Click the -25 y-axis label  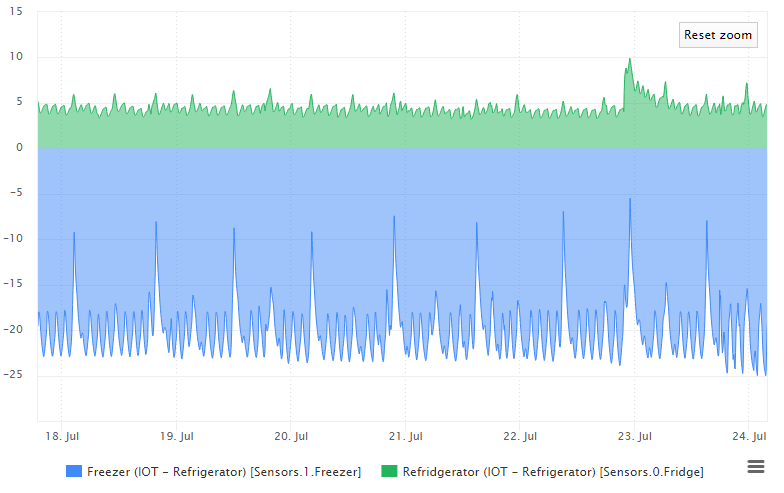[x=14, y=374]
